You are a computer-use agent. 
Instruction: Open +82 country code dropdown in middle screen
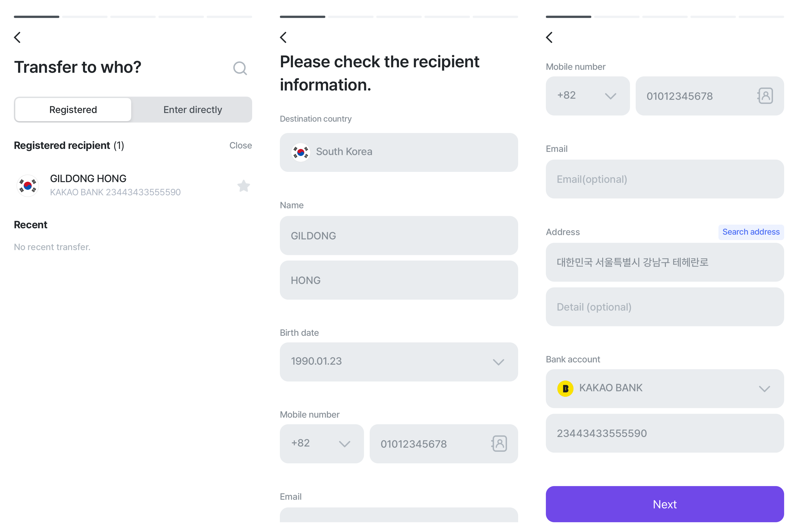(322, 443)
